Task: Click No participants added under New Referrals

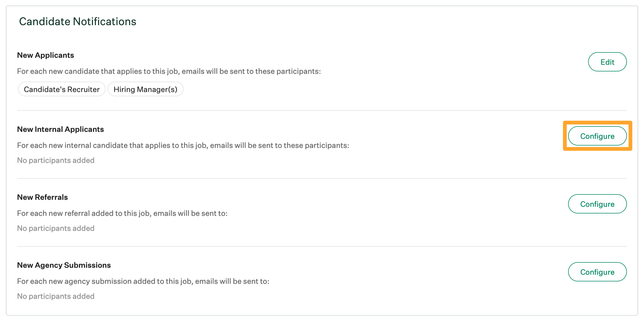Action: 56,228
